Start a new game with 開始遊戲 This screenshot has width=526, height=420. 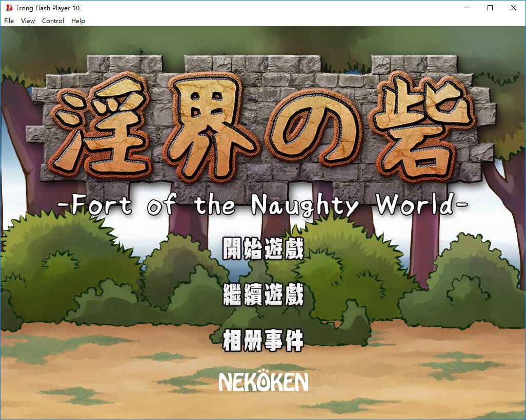click(x=263, y=249)
